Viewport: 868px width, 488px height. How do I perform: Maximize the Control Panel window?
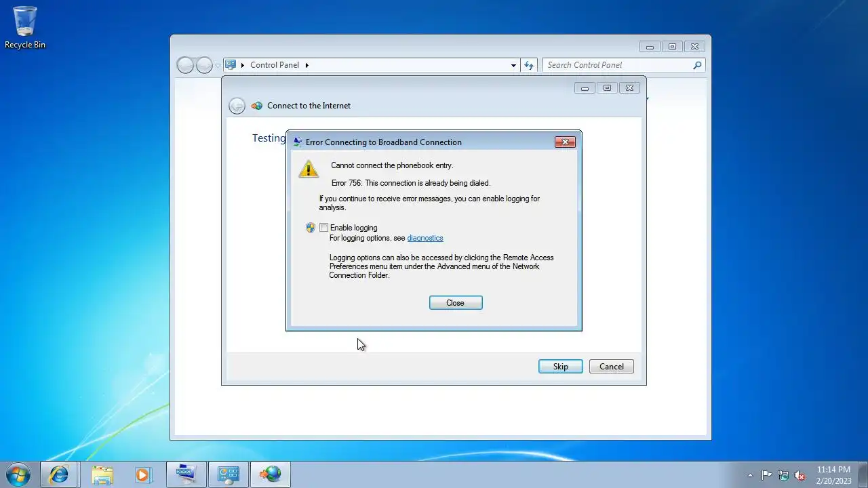pos(672,47)
